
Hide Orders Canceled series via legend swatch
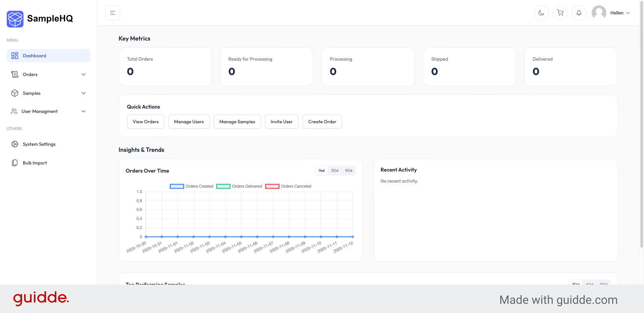click(x=272, y=186)
